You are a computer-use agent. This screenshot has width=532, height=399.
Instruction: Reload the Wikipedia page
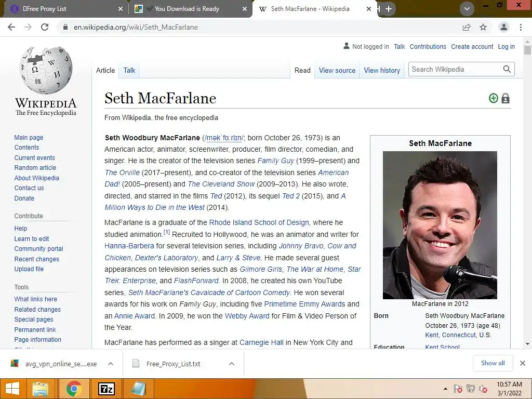[45, 27]
